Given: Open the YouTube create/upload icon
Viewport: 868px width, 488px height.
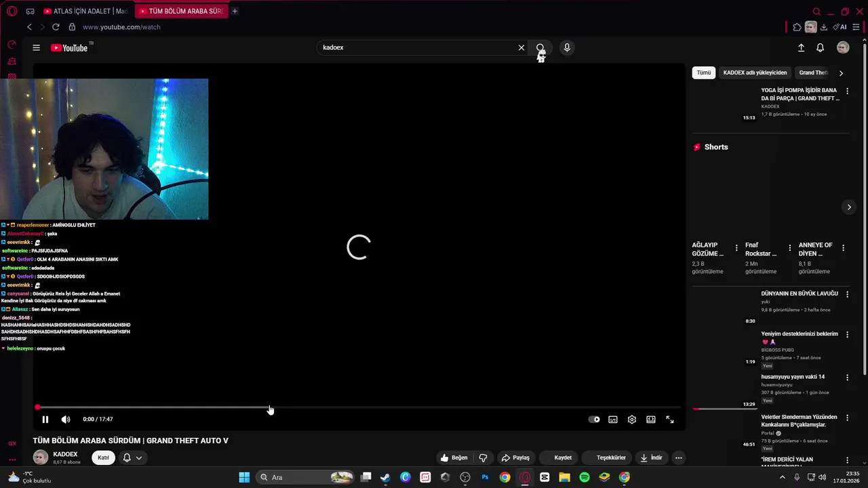Looking at the screenshot, I should (x=801, y=47).
